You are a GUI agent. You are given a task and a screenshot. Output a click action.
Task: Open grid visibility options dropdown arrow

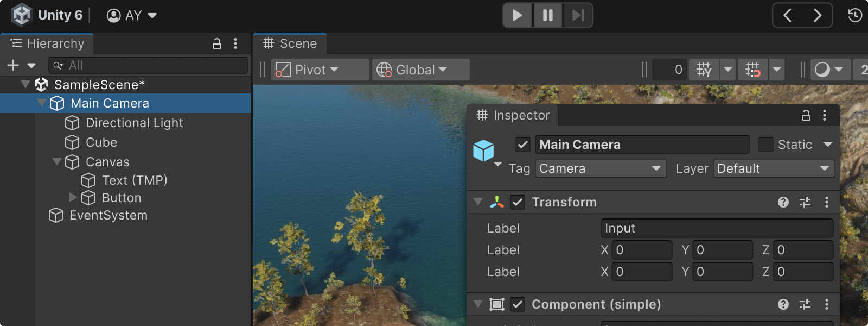click(x=728, y=70)
